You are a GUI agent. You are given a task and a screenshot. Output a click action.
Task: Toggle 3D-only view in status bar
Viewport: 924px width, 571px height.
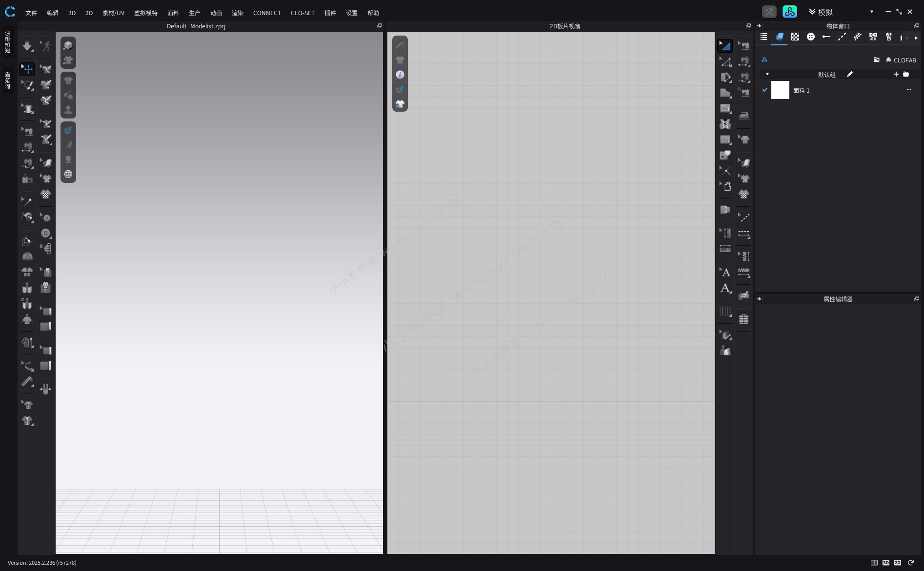(x=885, y=563)
